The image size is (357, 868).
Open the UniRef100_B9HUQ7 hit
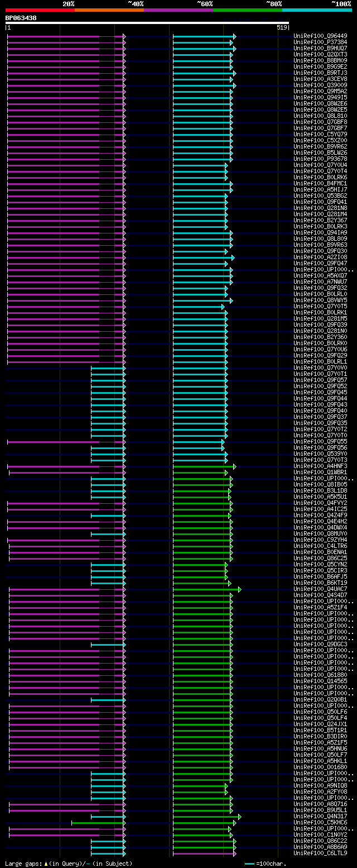tap(320, 49)
